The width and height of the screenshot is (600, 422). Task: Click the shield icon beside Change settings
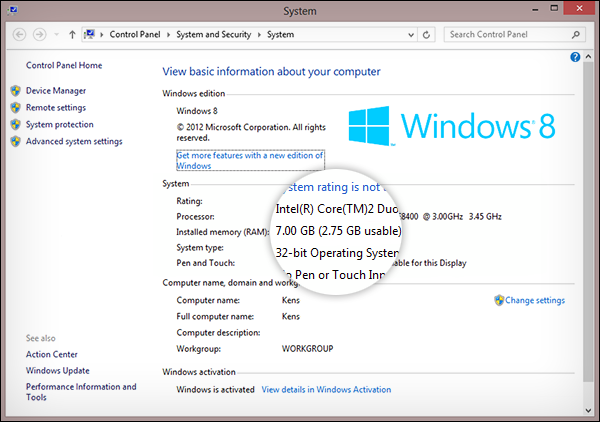tap(499, 300)
